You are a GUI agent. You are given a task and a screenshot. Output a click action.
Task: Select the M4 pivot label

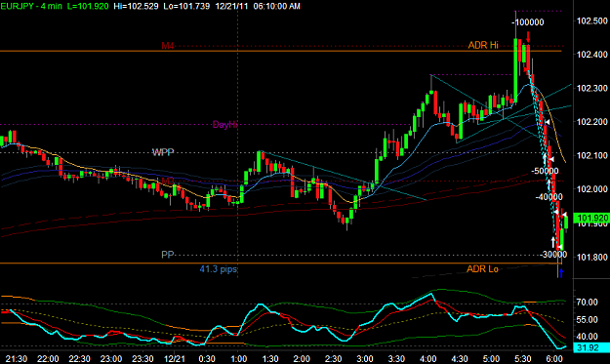coord(168,46)
